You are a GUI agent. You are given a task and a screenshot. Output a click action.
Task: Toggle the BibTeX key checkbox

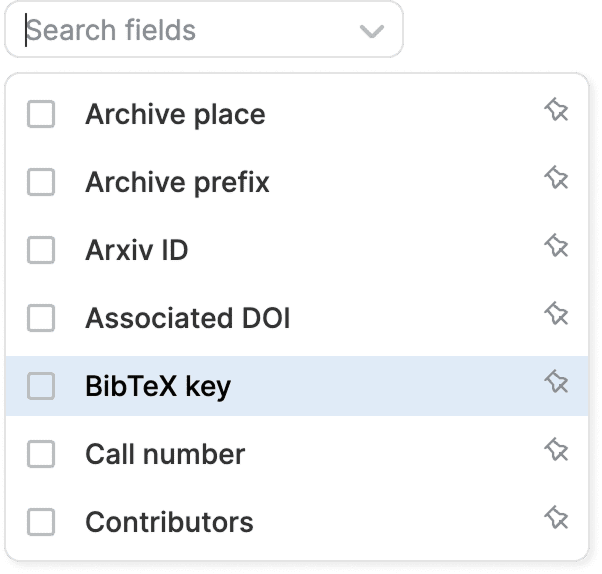tap(41, 386)
